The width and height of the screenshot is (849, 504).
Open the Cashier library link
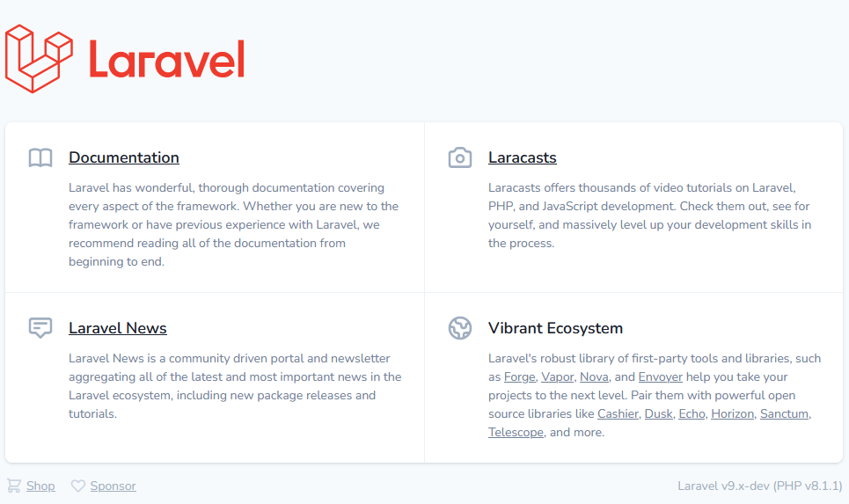618,413
